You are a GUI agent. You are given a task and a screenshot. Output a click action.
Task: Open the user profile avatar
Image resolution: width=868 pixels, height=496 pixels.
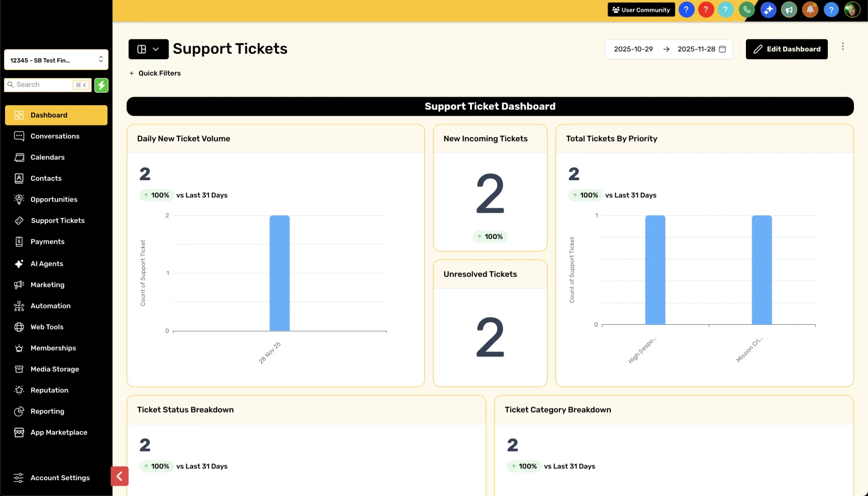point(852,10)
